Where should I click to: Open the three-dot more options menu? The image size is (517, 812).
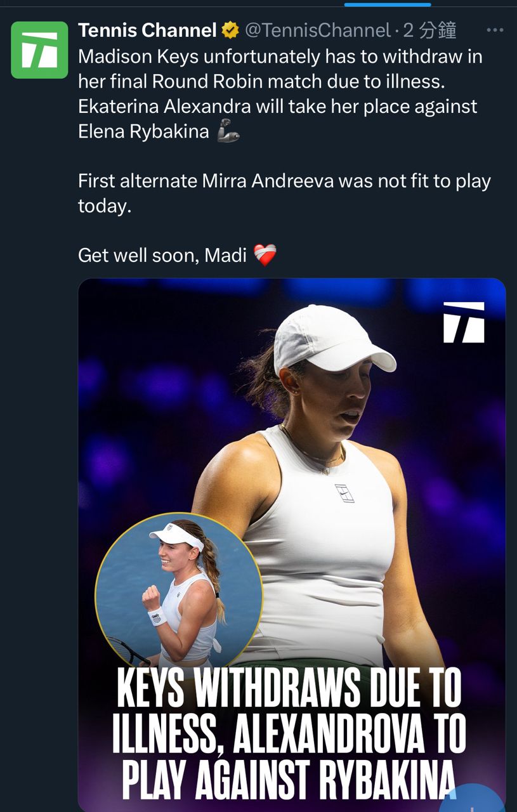(495, 30)
